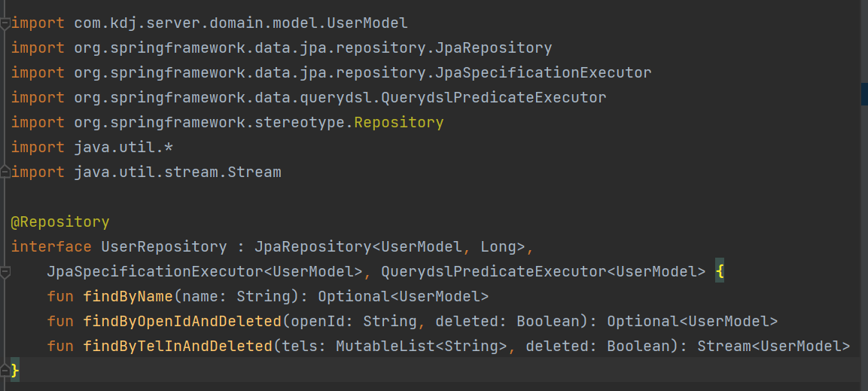Click JpaSpecificationExecutor in the third import line
Viewport: 868px width, 391px height.
pyautogui.click(x=543, y=72)
